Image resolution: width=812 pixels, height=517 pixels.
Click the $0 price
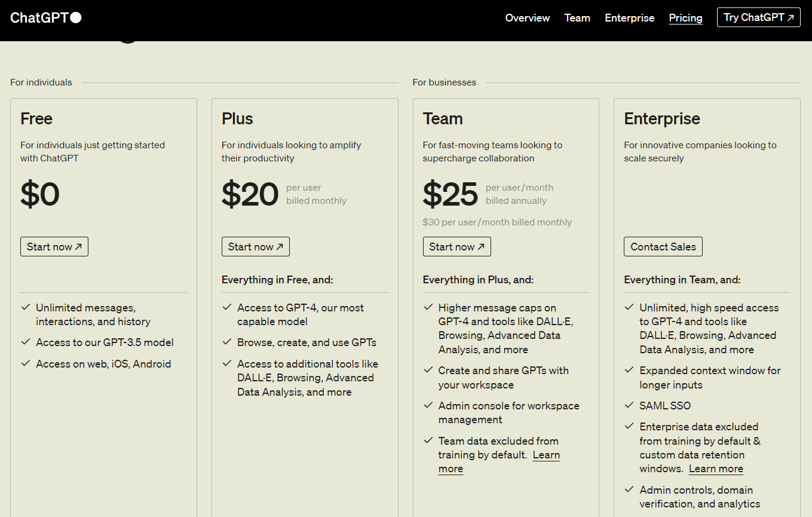40,194
